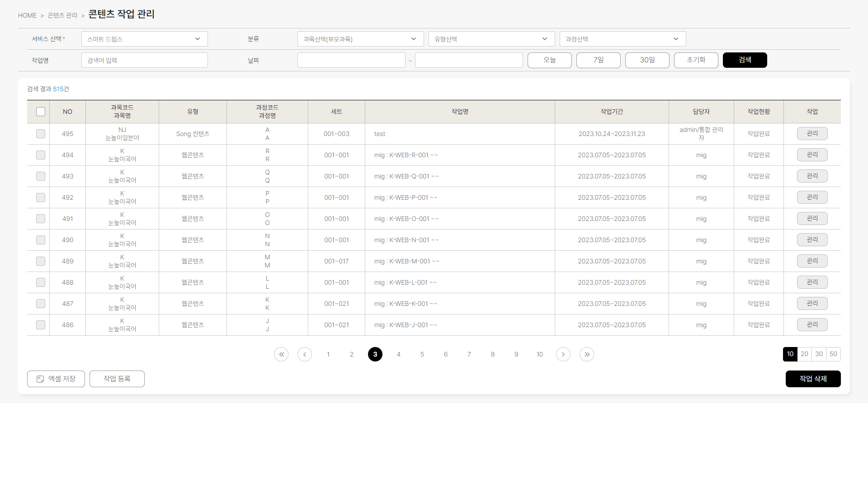Show 10 rows per page

pos(790,354)
